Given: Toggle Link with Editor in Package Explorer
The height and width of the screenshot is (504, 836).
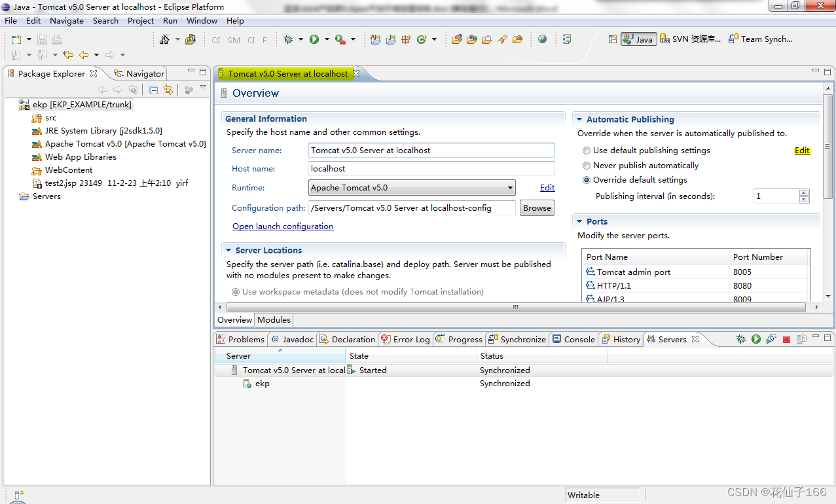Looking at the screenshot, I should tap(168, 90).
